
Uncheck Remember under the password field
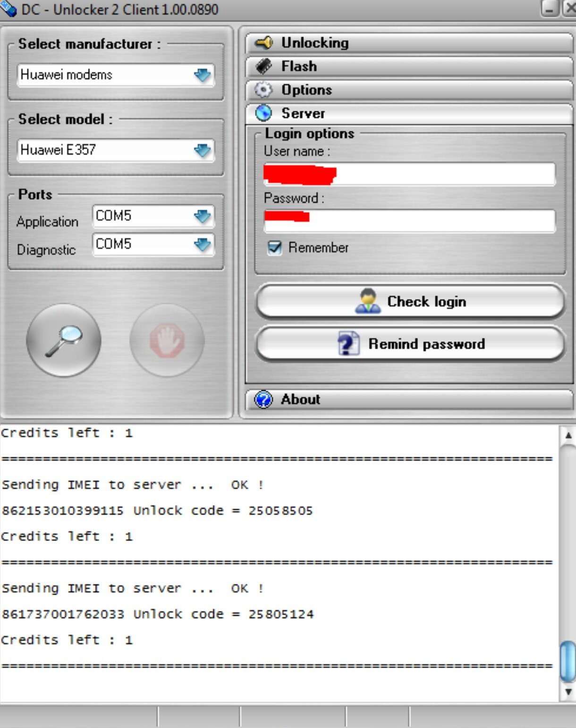[x=274, y=247]
